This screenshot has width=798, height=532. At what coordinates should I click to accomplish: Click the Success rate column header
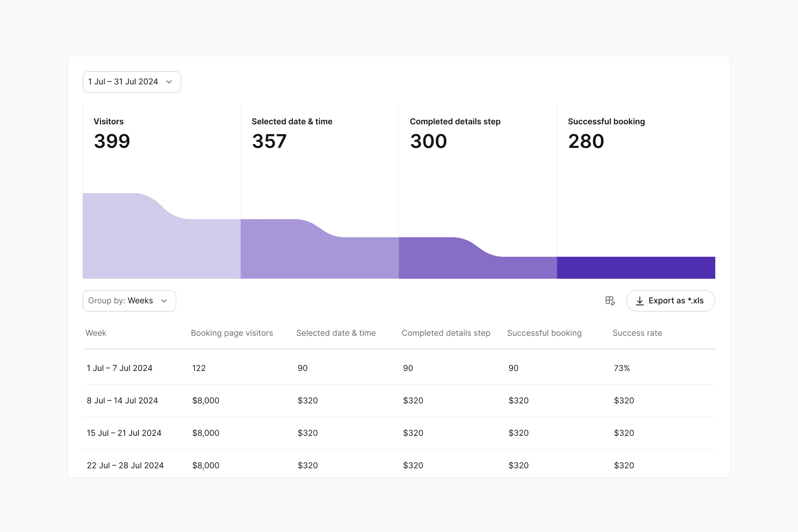pyautogui.click(x=637, y=333)
